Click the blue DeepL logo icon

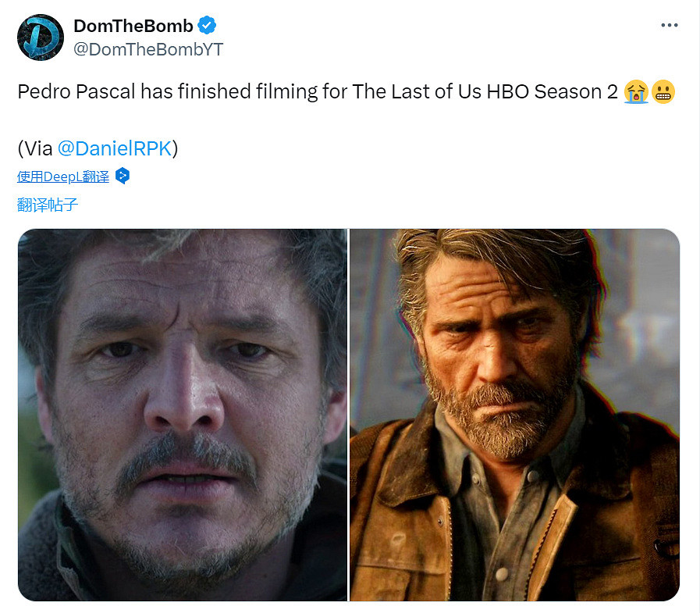pyautogui.click(x=122, y=176)
